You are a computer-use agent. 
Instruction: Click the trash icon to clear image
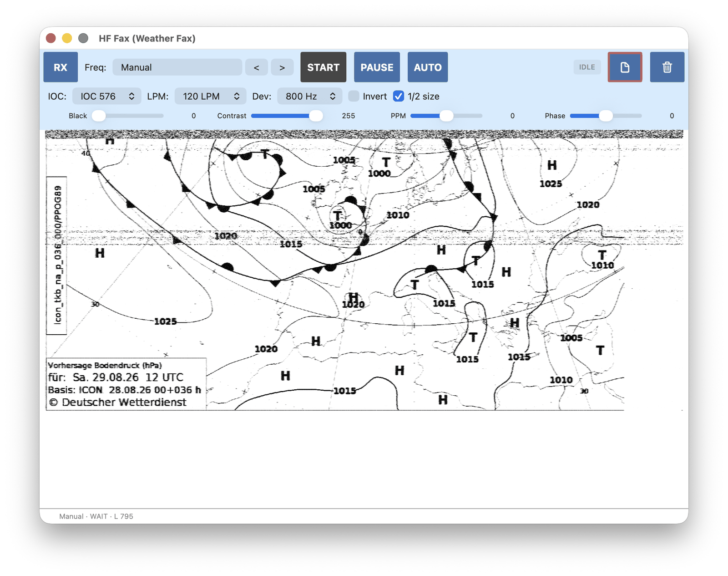667,67
